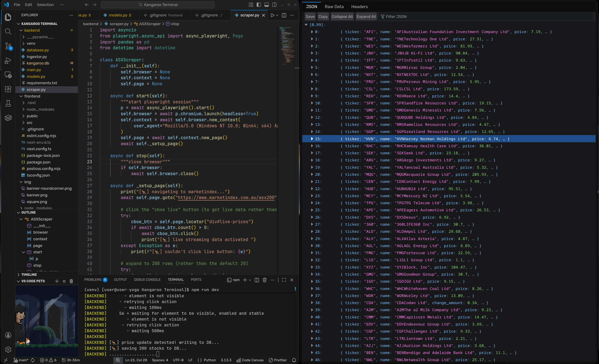Toggle maximize terminal panel size
The height and width of the screenshot is (364, 599).
pos(284,280)
